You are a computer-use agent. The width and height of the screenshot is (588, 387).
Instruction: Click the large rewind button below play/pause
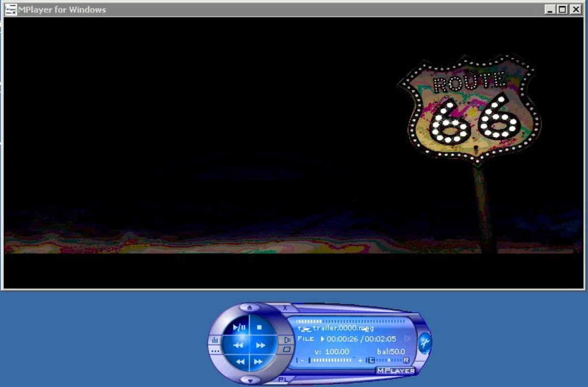pos(238,345)
